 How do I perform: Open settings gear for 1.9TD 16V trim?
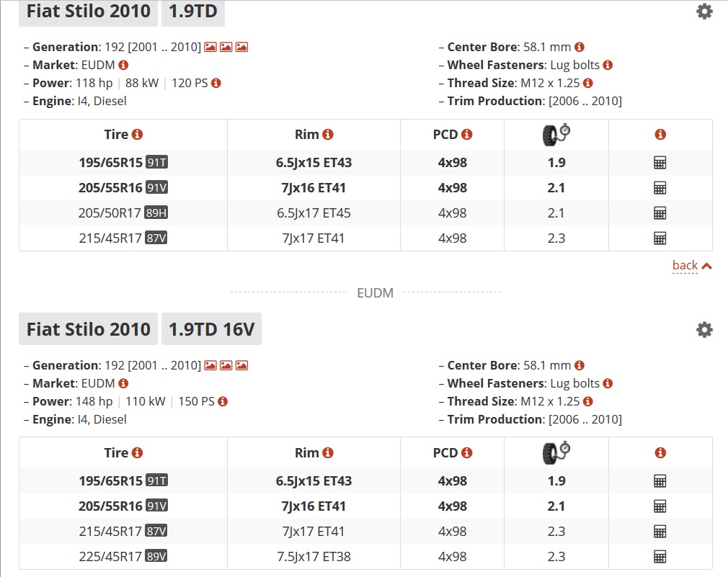click(704, 330)
